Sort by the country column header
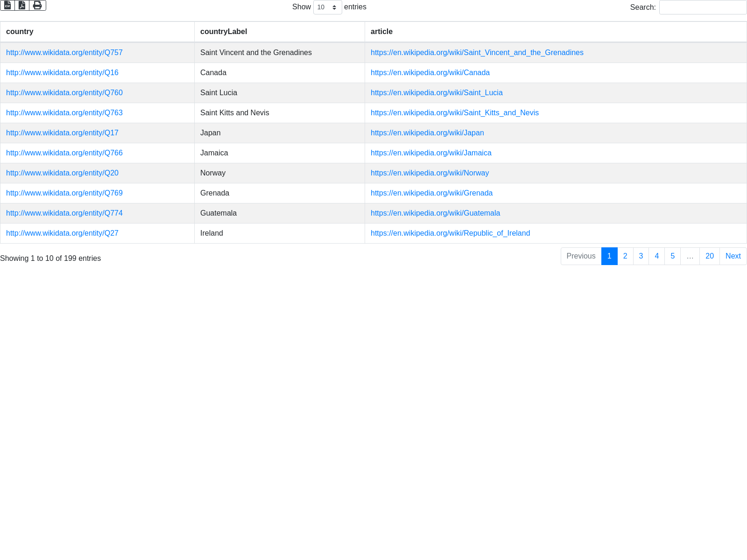Image resolution: width=747 pixels, height=560 pixels. [x=20, y=32]
